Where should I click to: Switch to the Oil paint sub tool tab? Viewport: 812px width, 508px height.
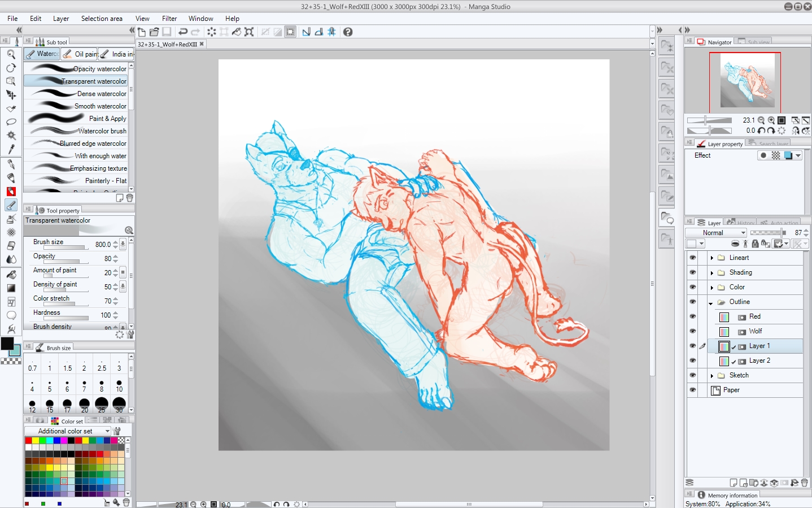[79, 54]
